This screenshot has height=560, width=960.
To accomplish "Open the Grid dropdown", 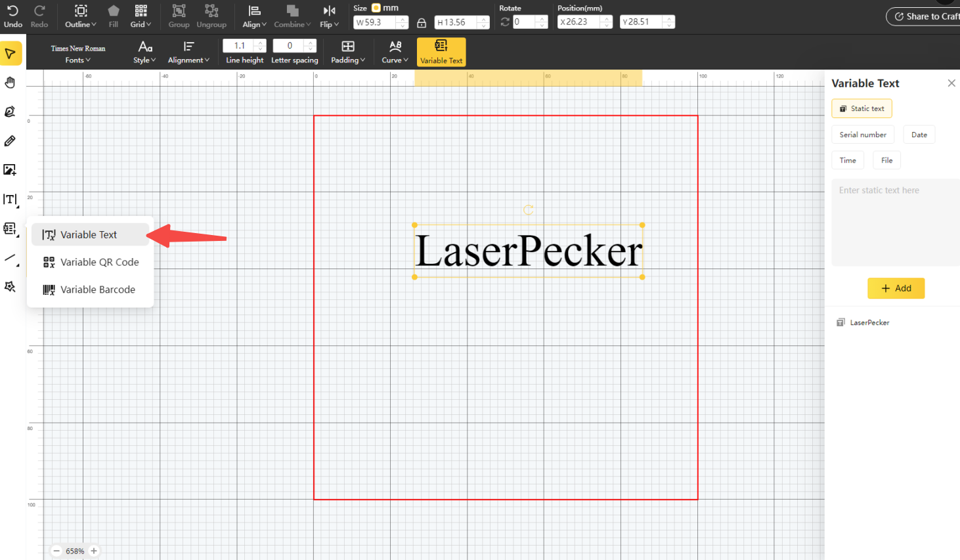I will click(141, 16).
